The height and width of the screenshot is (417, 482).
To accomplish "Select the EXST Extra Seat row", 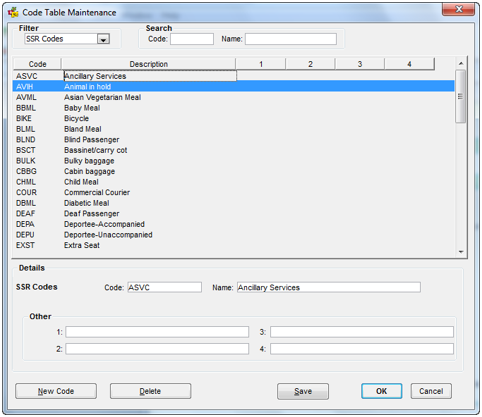I will pos(234,245).
